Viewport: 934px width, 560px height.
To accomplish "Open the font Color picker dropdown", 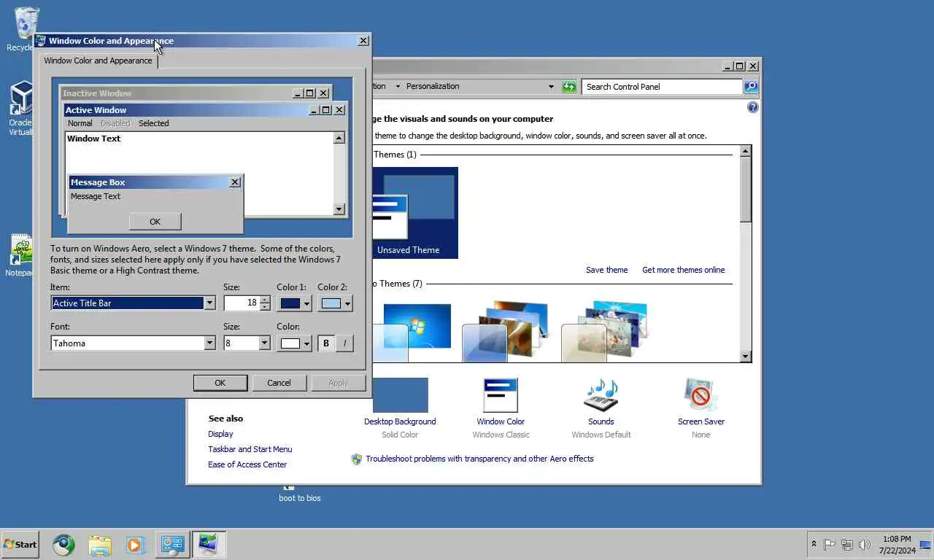I will 293,343.
